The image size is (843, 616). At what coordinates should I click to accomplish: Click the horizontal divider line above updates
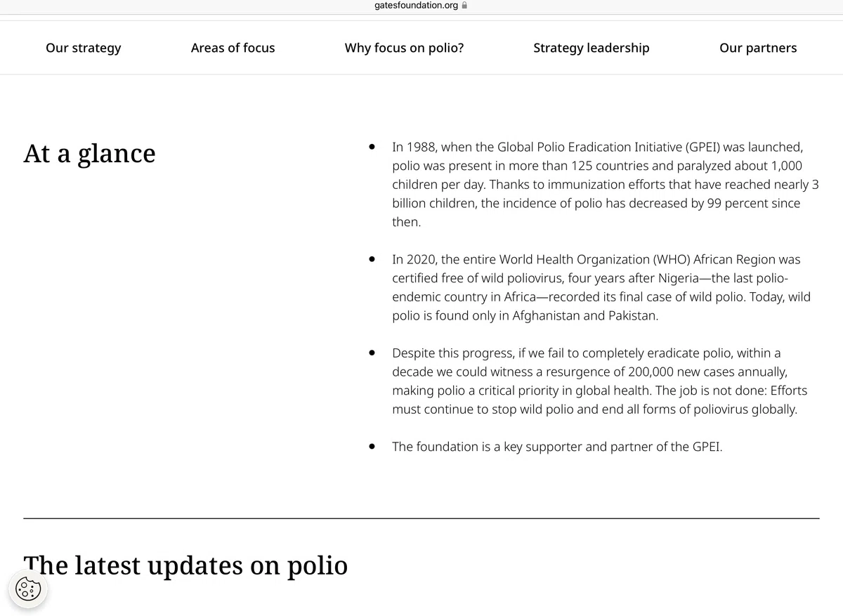tap(421, 518)
